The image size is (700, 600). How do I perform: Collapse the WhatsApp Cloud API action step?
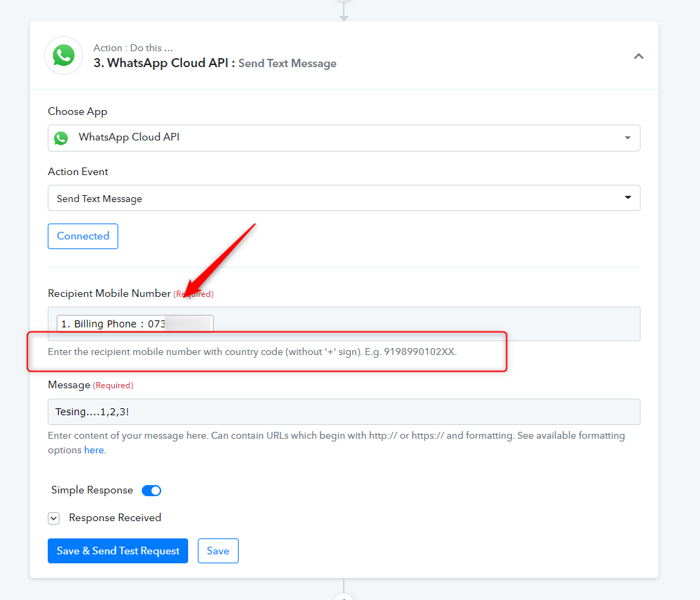coord(639,56)
